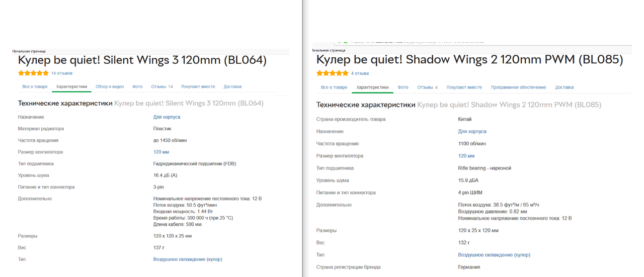
Task: Select 'Характеристики' tab on Silent Wings 3 page
Action: pyautogui.click(x=71, y=86)
